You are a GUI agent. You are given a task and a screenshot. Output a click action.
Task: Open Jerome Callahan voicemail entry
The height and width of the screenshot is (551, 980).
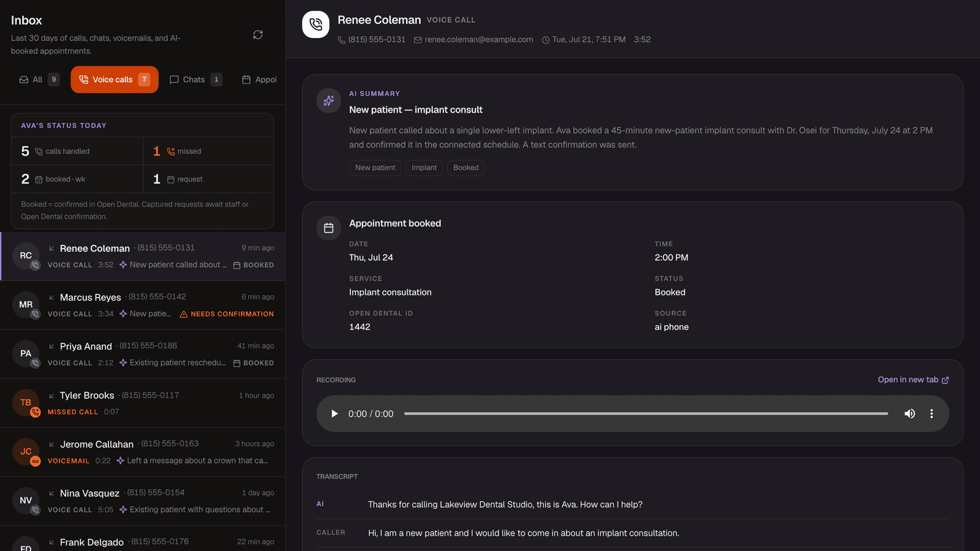[x=143, y=452]
